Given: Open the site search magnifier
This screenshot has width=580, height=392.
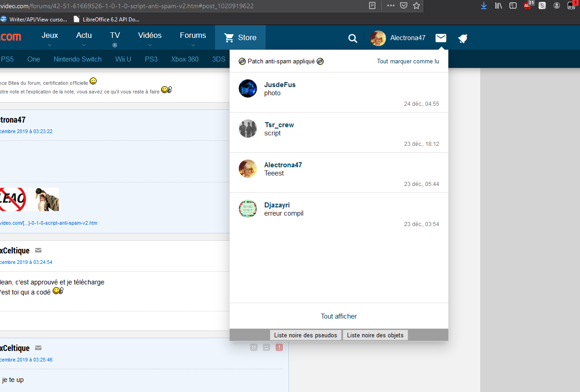Looking at the screenshot, I should 353,38.
